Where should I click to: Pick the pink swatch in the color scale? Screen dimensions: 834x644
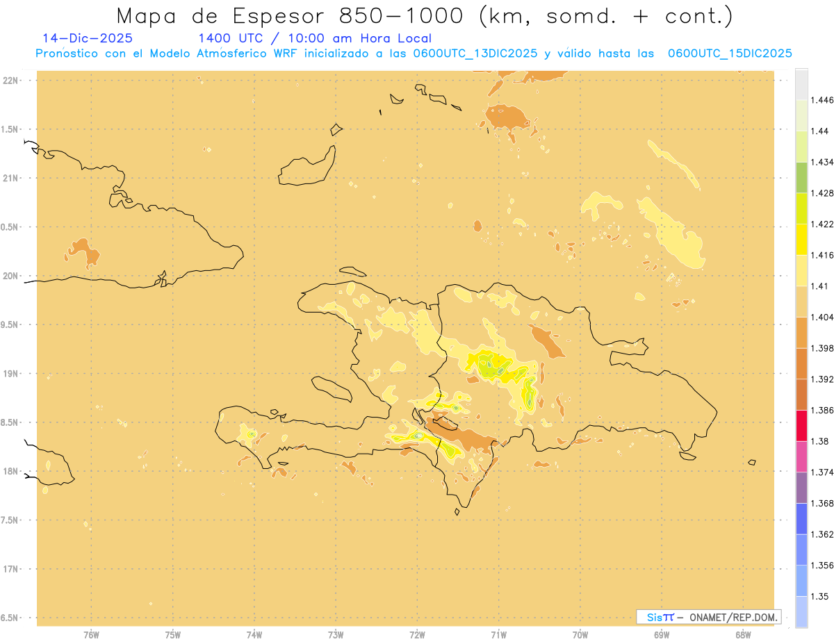pyautogui.click(x=801, y=456)
